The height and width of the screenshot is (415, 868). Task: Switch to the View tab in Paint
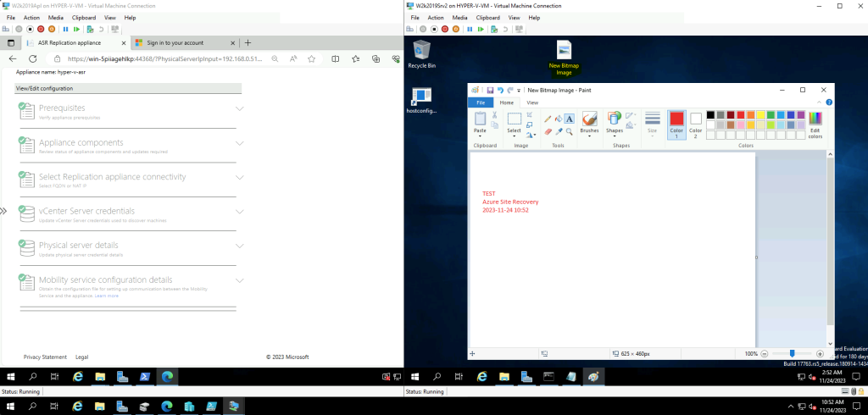(532, 102)
